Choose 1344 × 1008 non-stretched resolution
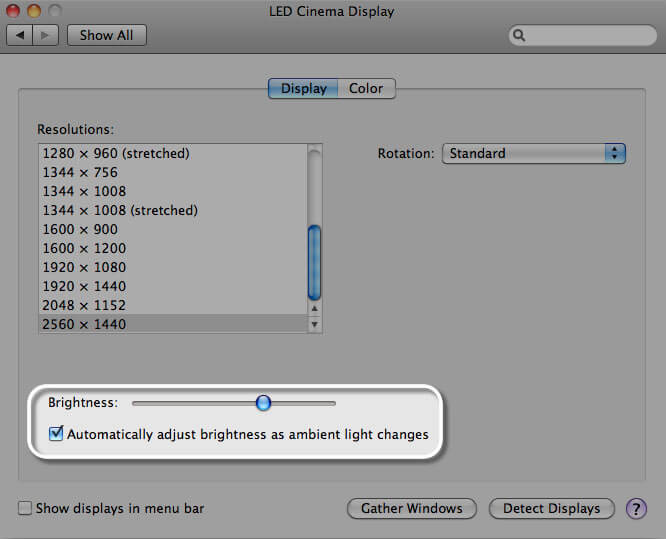This screenshot has height=539, width=666. click(x=172, y=191)
